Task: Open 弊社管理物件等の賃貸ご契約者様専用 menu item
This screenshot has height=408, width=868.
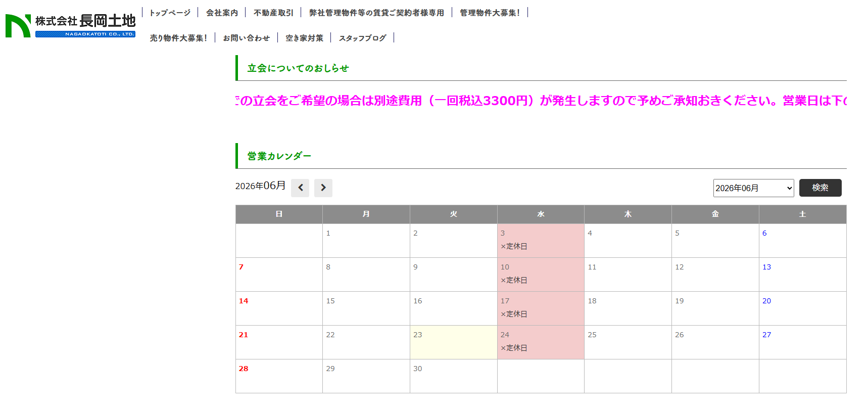Action: click(376, 13)
